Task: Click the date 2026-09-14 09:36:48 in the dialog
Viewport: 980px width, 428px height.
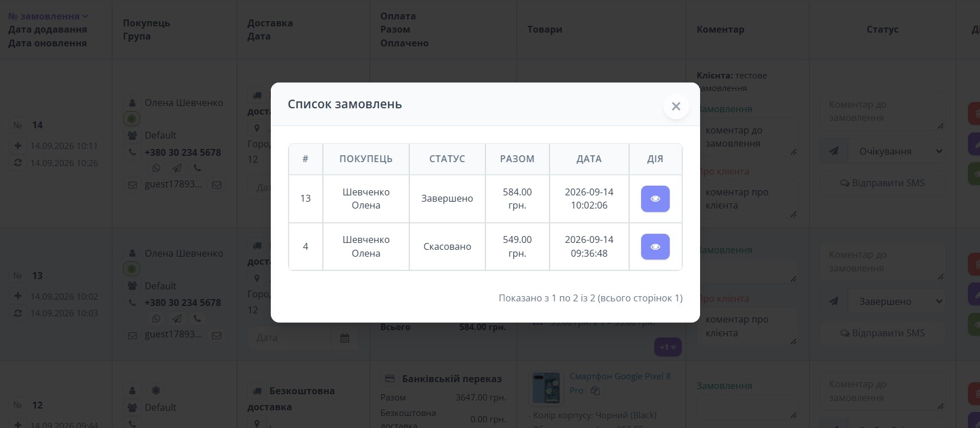Action: tap(589, 246)
